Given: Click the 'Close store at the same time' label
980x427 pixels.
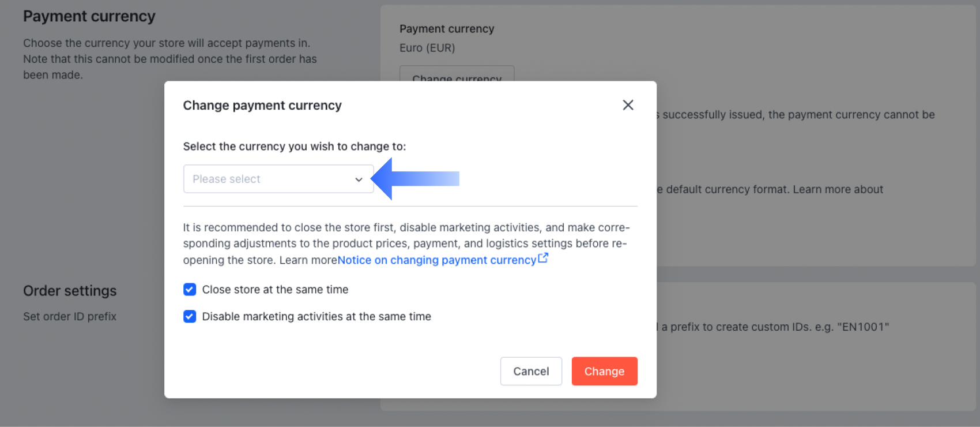Looking at the screenshot, I should coord(275,290).
